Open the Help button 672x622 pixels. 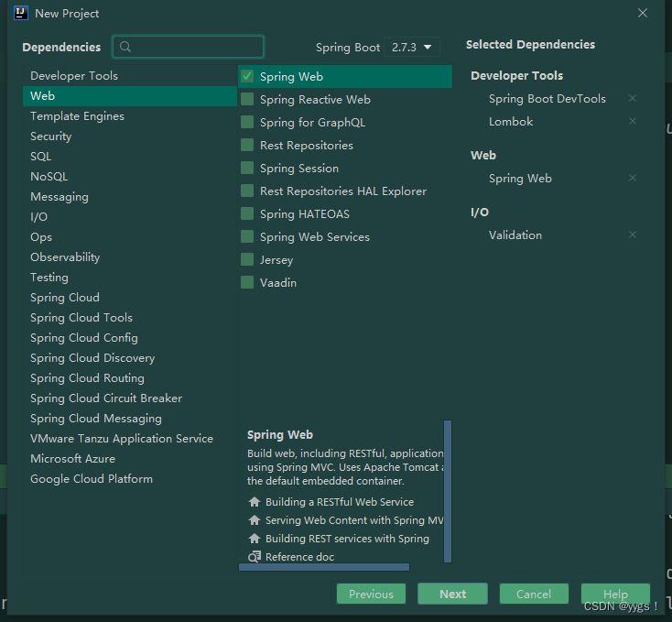click(615, 594)
